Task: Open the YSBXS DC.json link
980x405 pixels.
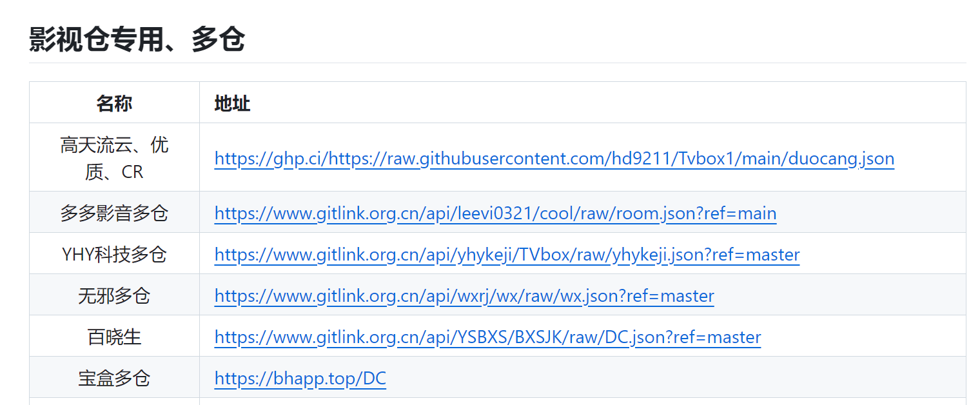Action: tap(487, 337)
